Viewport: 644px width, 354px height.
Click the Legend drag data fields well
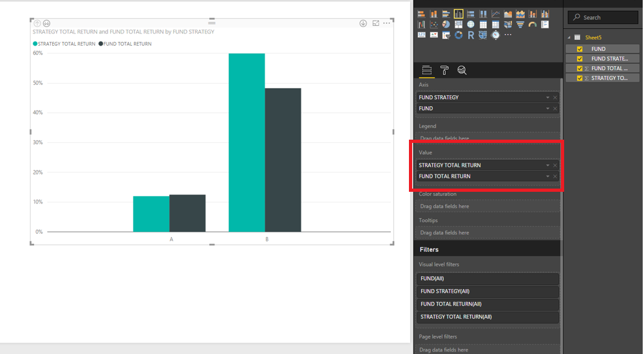(x=488, y=138)
